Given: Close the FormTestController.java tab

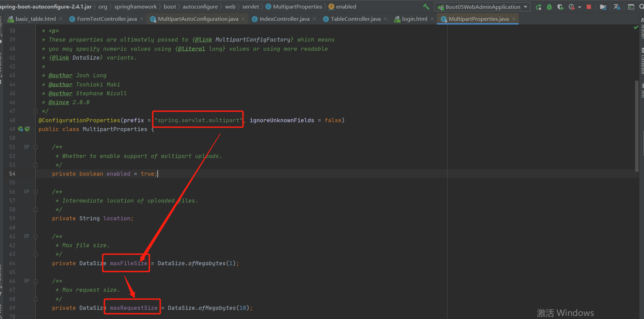Looking at the screenshot, I should pos(142,19).
